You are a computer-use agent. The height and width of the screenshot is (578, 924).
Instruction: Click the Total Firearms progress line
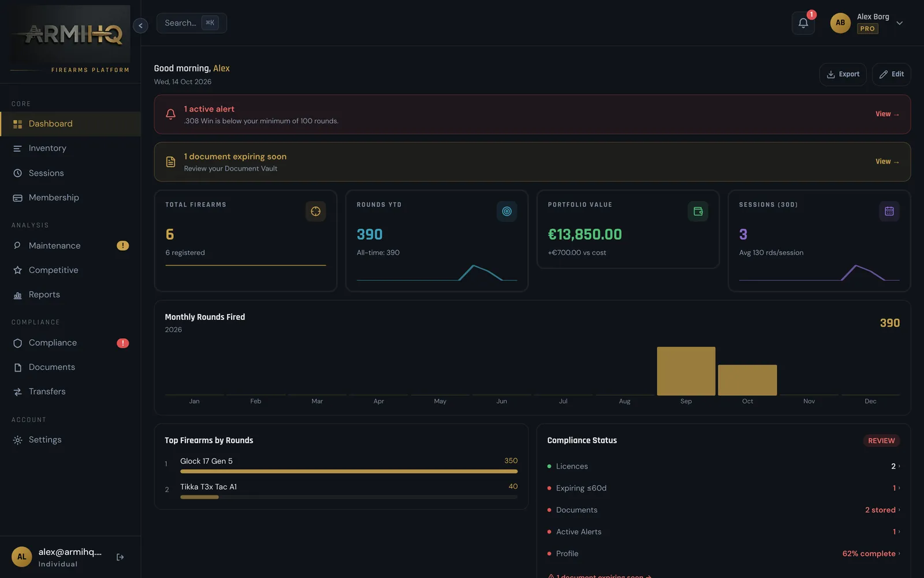(245, 265)
